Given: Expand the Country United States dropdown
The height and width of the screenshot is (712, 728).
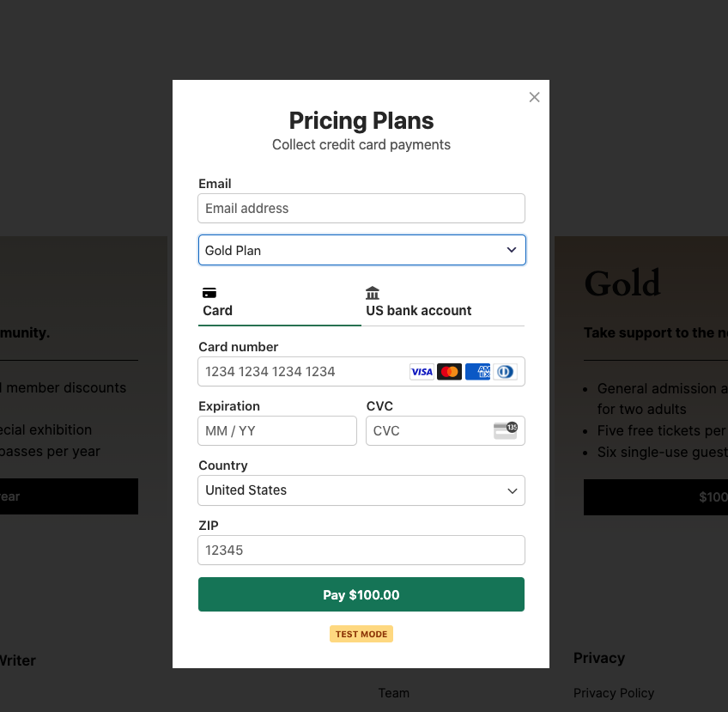Looking at the screenshot, I should [x=361, y=490].
